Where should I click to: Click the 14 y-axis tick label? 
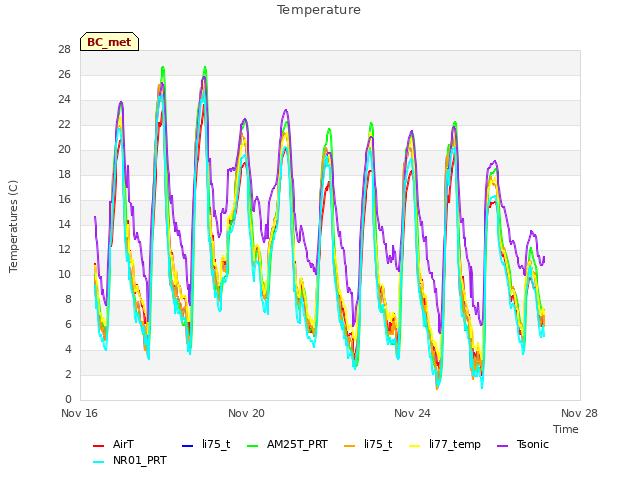tap(64, 224)
